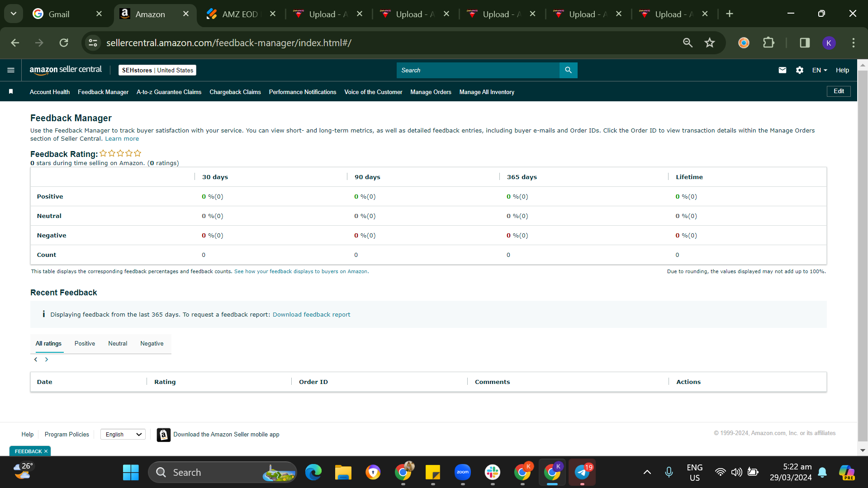
Task: Select the Negative ratings tab
Action: pyautogui.click(x=152, y=344)
